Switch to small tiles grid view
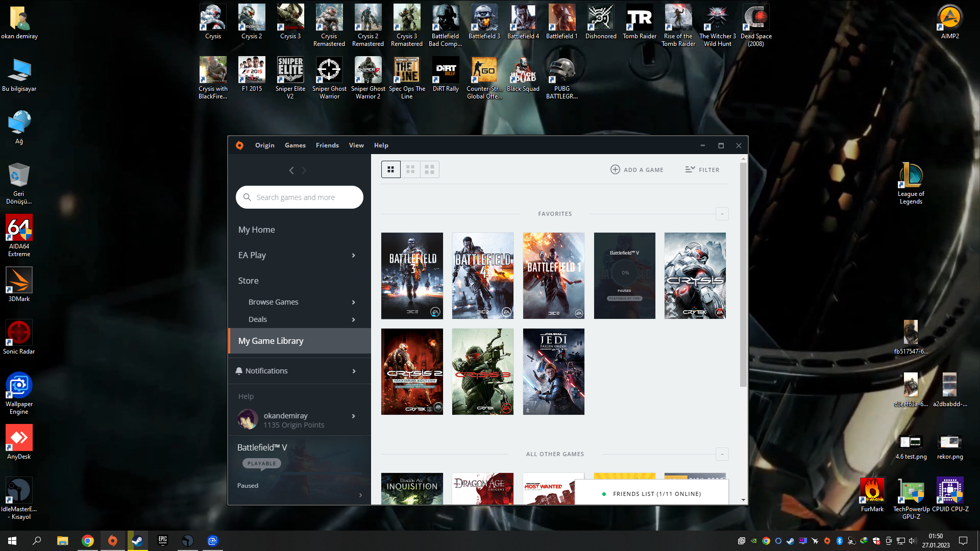The height and width of the screenshot is (551, 980). tap(391, 169)
